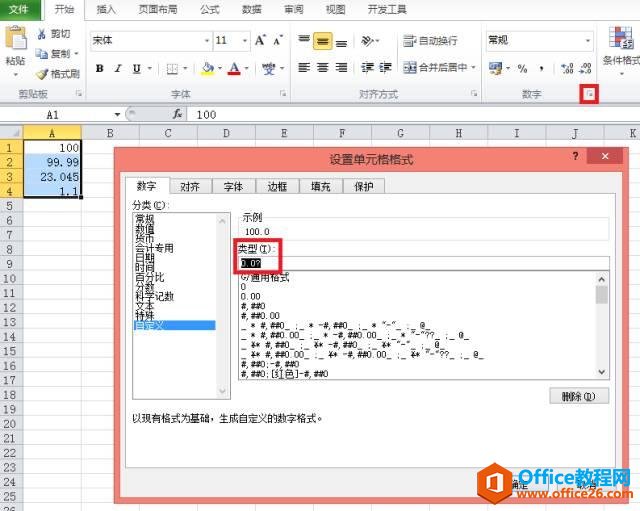Switch to the 对齐 dialog tab
This screenshot has width=640, height=511.
pyautogui.click(x=190, y=187)
